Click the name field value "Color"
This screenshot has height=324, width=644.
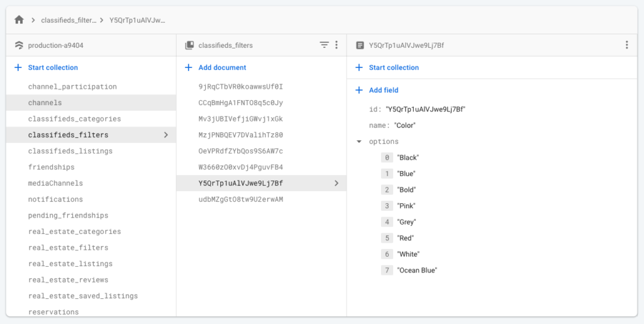404,125
